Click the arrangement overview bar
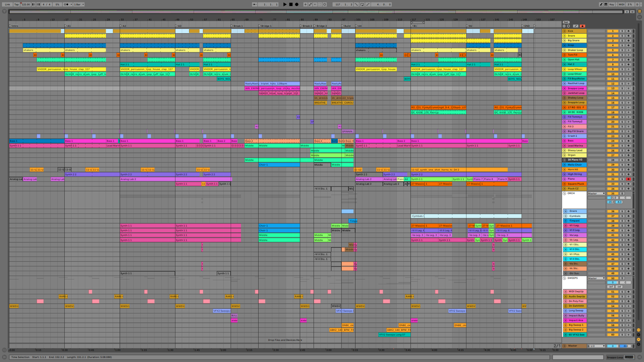Viewport: 644px width, 362px height. click(x=316, y=11)
